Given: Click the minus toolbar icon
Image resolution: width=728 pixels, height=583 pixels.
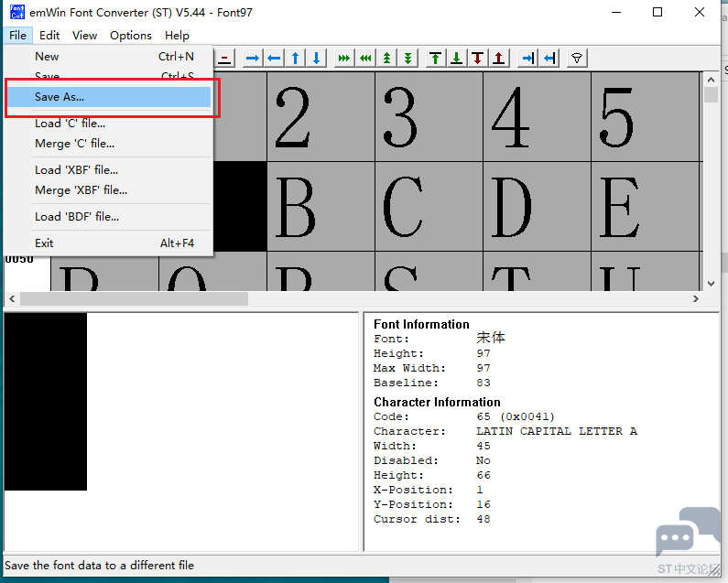Looking at the screenshot, I should coord(224,58).
